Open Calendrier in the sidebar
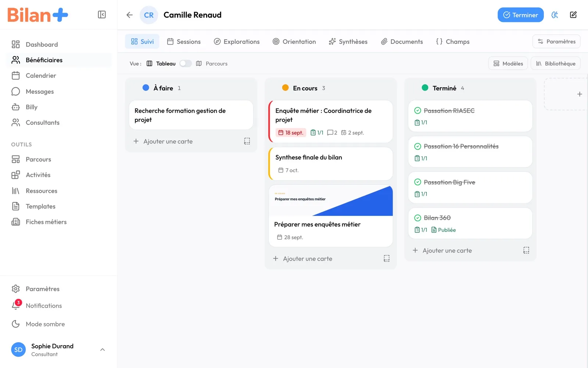Viewport: 588px width, 368px height. click(59, 75)
